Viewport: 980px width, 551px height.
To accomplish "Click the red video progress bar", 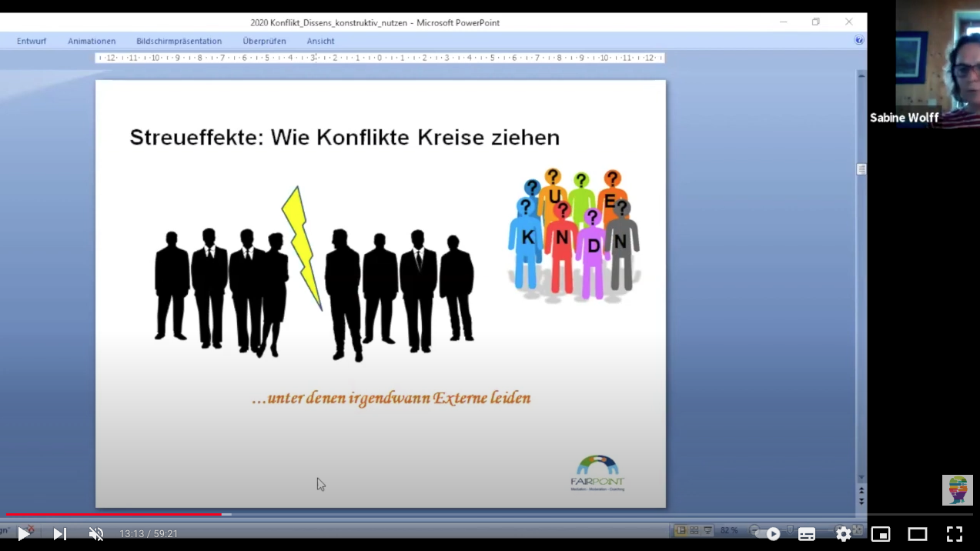I will pos(114,514).
